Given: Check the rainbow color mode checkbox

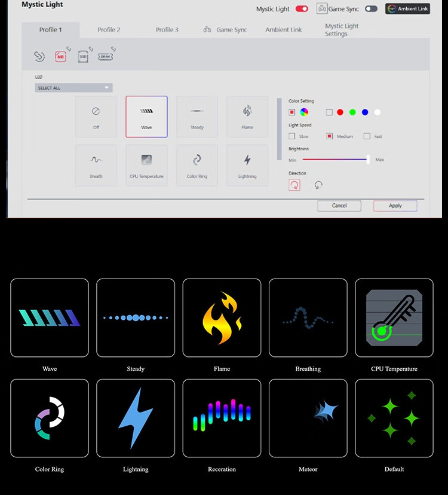Looking at the screenshot, I should [292, 112].
